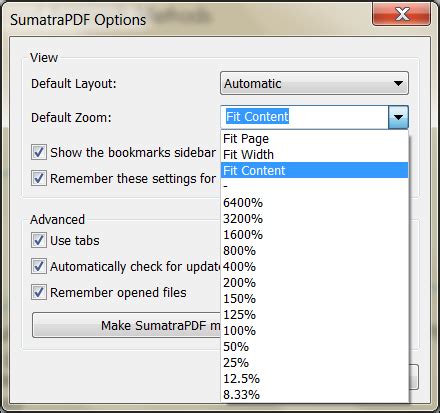Screen dimensions: 440x413
Task: Select Fit Width zoom option
Action: pos(314,154)
